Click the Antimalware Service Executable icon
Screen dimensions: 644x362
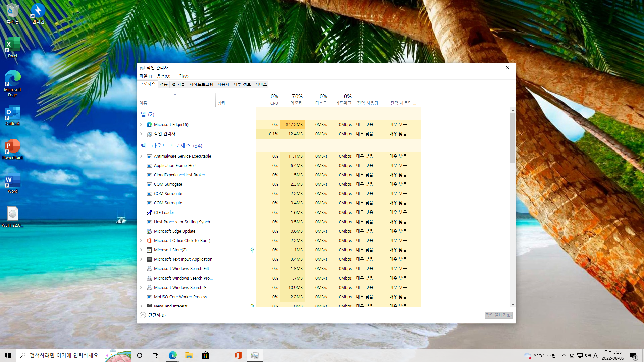tap(149, 156)
